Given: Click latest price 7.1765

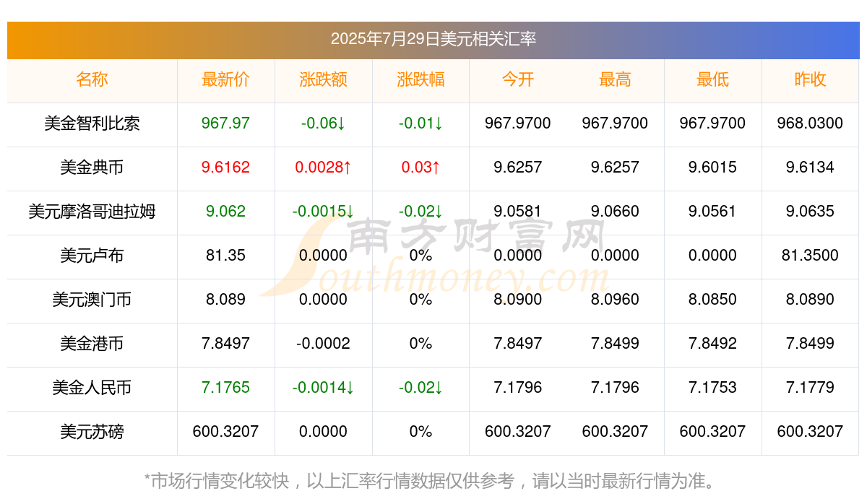Looking at the screenshot, I should pyautogui.click(x=225, y=388).
